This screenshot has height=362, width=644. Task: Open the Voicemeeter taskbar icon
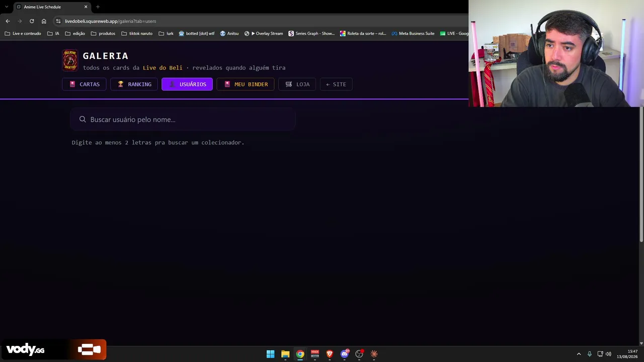tap(315, 354)
